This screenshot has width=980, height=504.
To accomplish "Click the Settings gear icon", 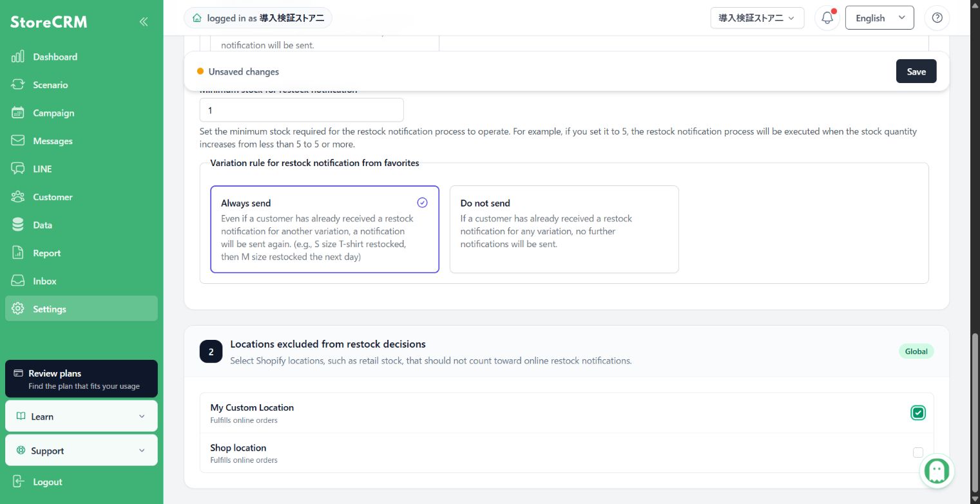I will (x=18, y=309).
